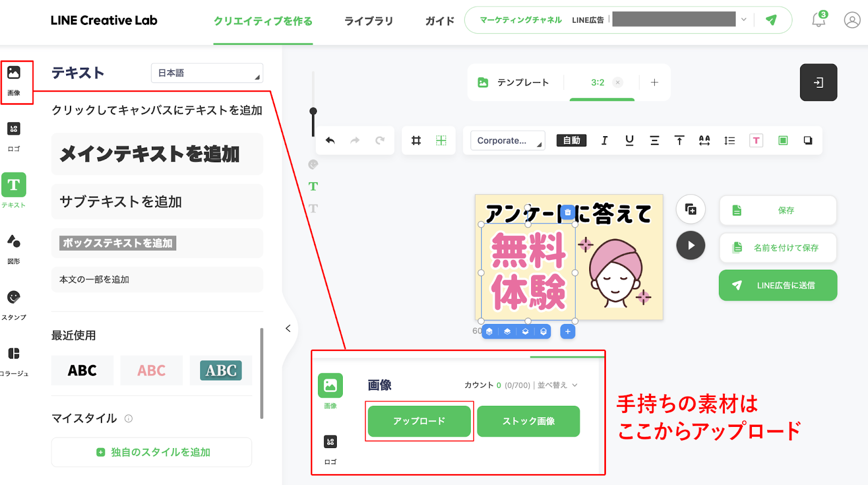Duplicate canvas with the copy icon
This screenshot has height=485, width=868.
691,209
